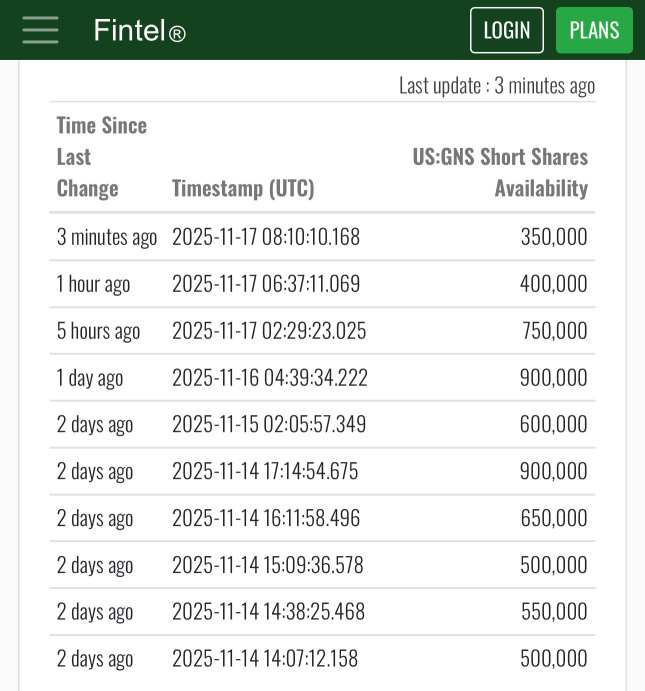
Task: Select timestamp 2025-11-17 08:10:10.168
Action: [x=266, y=237]
